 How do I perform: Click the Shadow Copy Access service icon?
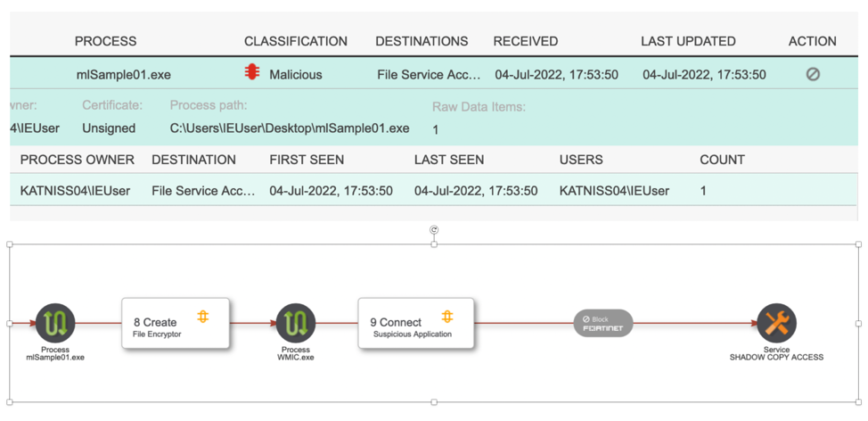pyautogui.click(x=776, y=323)
